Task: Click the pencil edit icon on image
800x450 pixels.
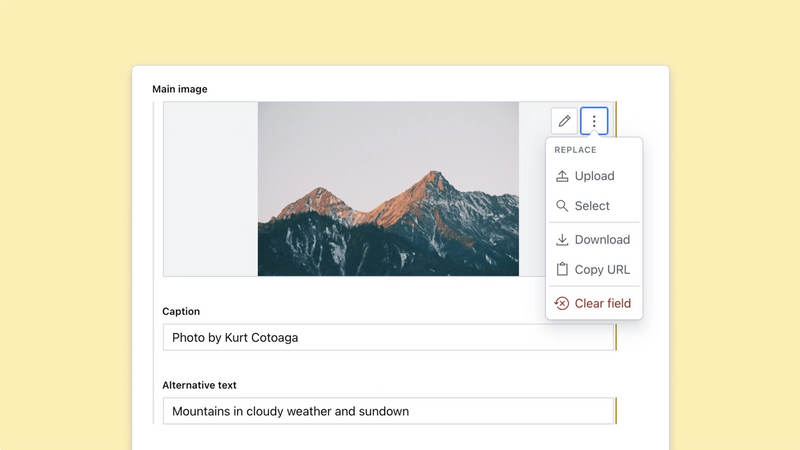Action: click(564, 121)
